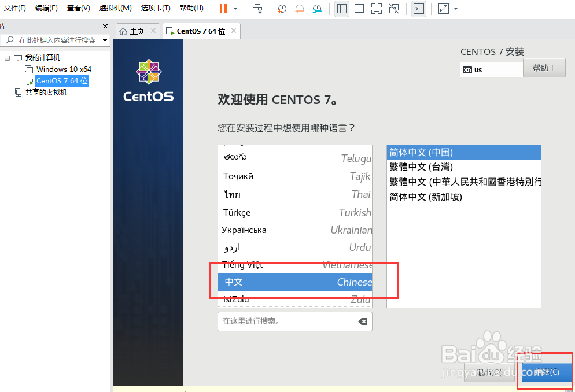Open the 帮助(H) menu
575x392 pixels.
(191, 8)
